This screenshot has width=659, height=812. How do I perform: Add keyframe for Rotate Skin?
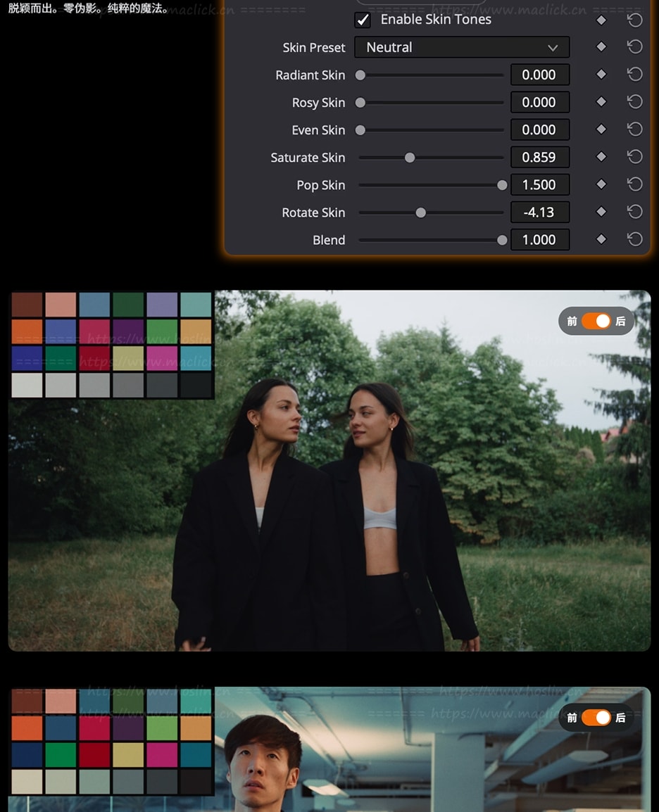coord(601,211)
